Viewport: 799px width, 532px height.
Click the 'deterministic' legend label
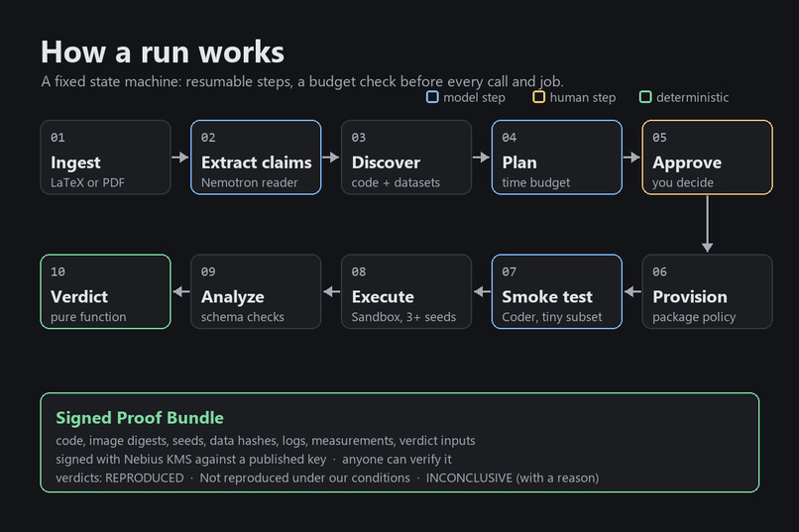coord(693,97)
